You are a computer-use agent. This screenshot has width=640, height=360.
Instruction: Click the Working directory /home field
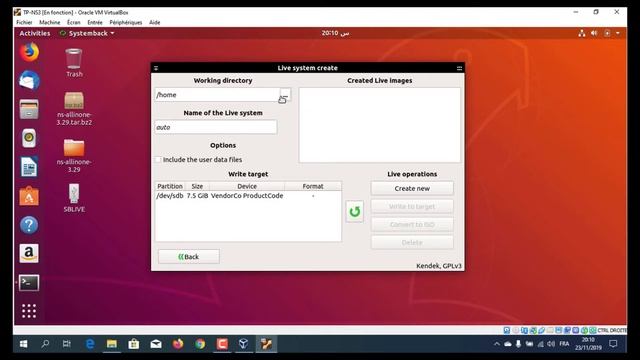click(x=217, y=95)
